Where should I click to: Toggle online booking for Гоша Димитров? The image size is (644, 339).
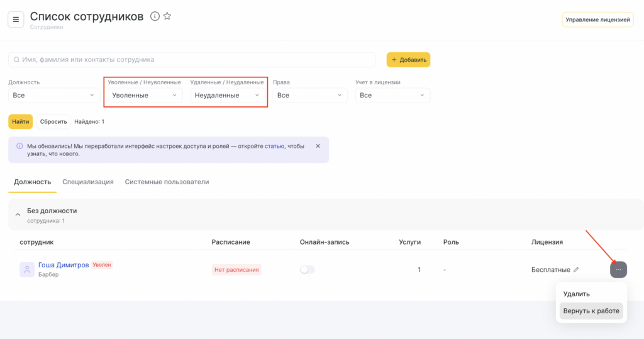pyautogui.click(x=308, y=270)
